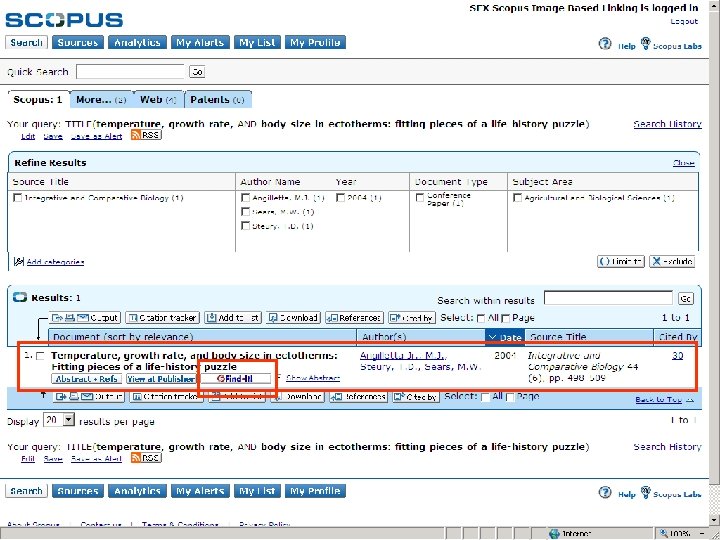Check the Conference Paper document type filter
This screenshot has height=540, width=720.
(420, 197)
